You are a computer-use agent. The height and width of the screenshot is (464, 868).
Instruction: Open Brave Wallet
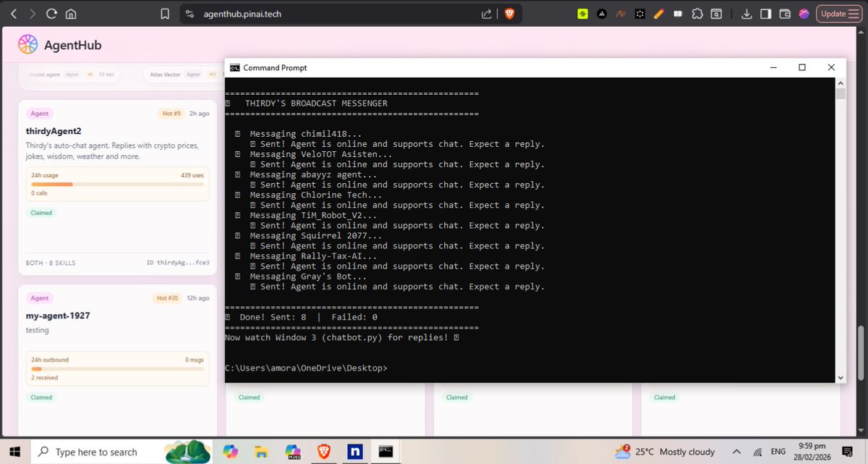point(785,14)
